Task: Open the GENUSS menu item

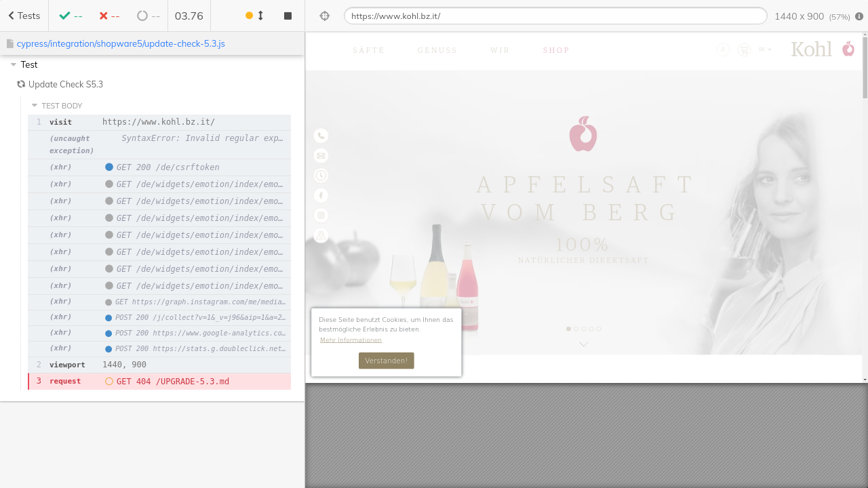Action: pyautogui.click(x=437, y=50)
